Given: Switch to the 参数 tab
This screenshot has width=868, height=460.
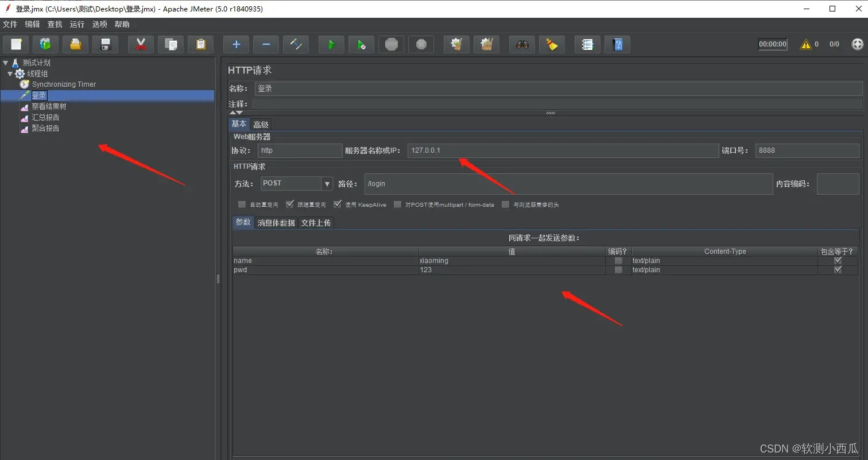Looking at the screenshot, I should 243,222.
